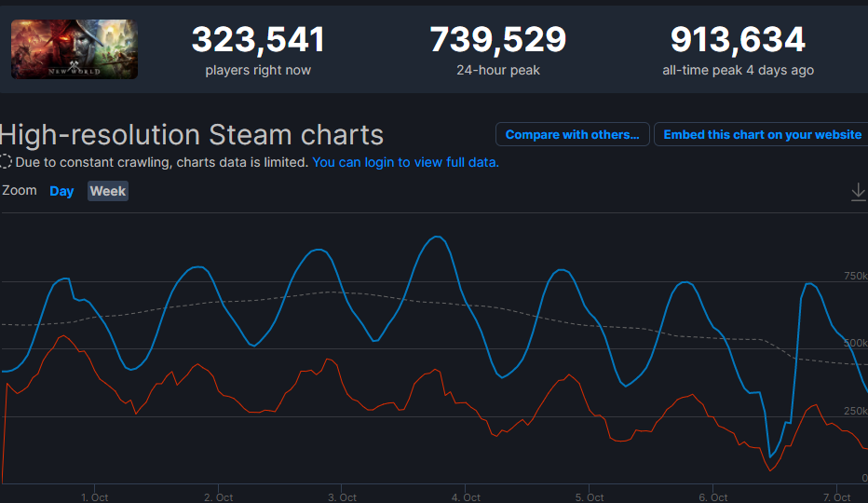The image size is (868, 503).
Task: Click Embed this chart on your website
Action: tap(762, 135)
